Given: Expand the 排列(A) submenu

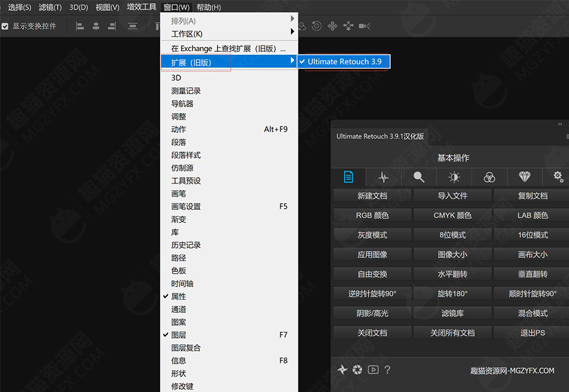Looking at the screenshot, I should click(229, 21).
